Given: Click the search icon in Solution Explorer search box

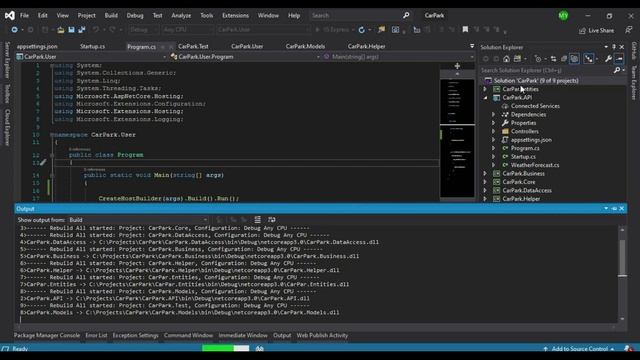Looking at the screenshot, I should tap(617, 70).
